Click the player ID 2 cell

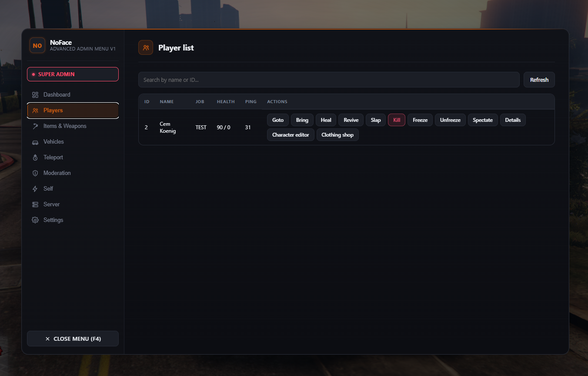click(146, 128)
